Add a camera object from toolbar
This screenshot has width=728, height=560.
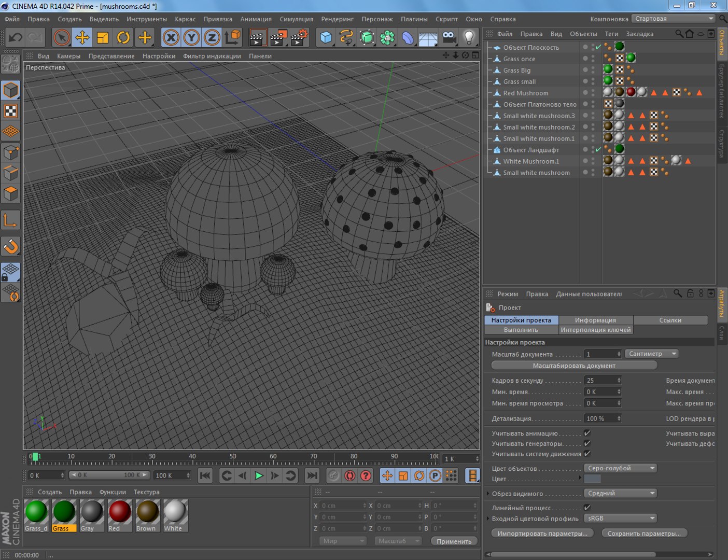tap(449, 37)
